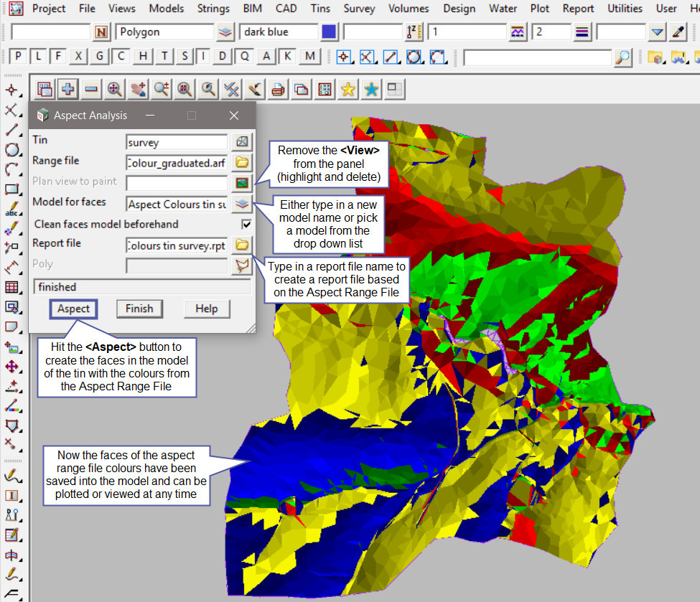Browse for Report file using folder icon

(x=243, y=245)
